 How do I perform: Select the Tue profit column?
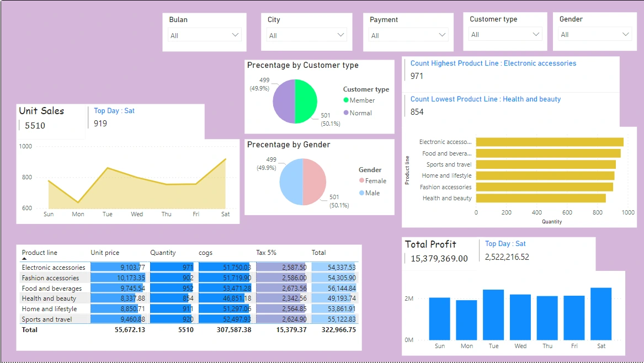point(493,314)
